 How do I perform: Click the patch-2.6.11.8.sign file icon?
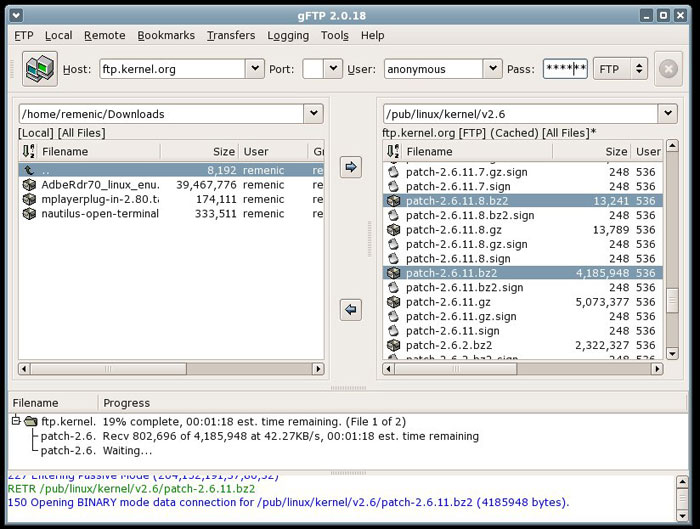393,258
